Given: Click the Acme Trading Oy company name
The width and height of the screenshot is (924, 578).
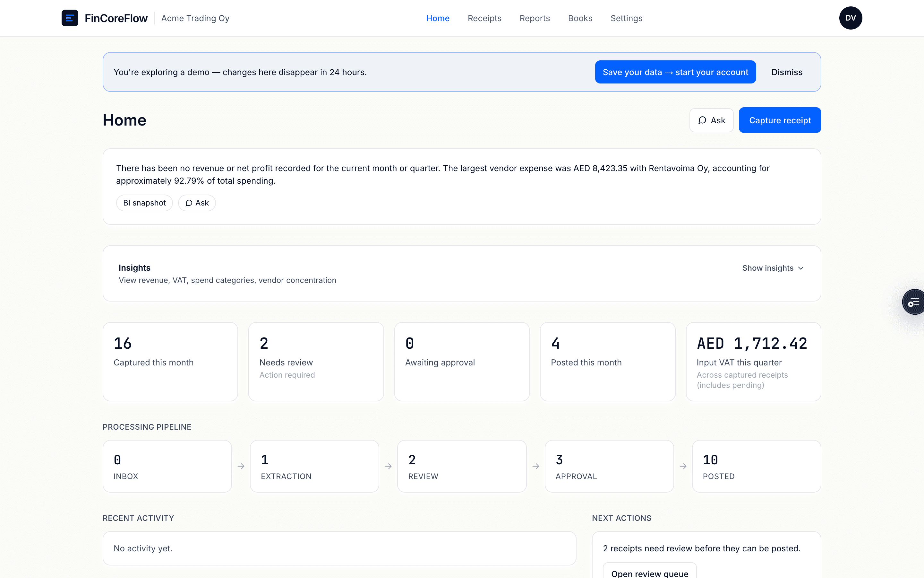Looking at the screenshot, I should click(x=195, y=18).
